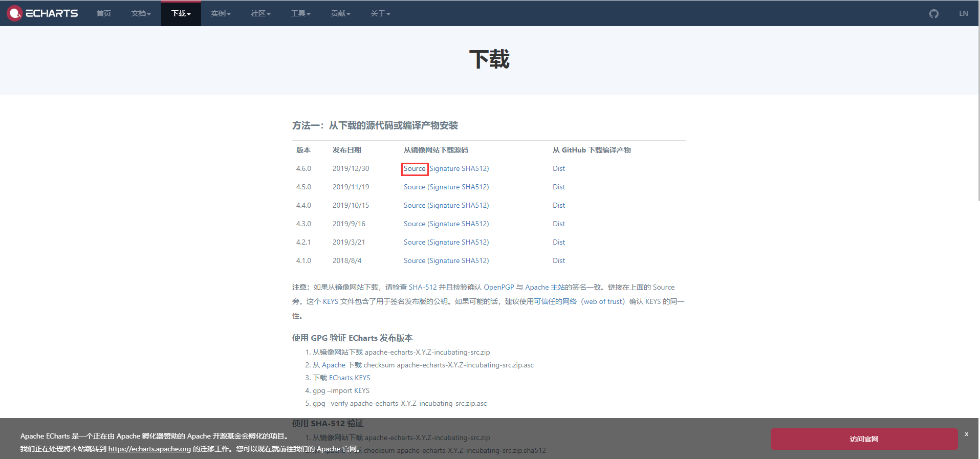Follow the 'Apache 主站' link in the note
Viewport: 980px width, 459px height.
coord(545,287)
